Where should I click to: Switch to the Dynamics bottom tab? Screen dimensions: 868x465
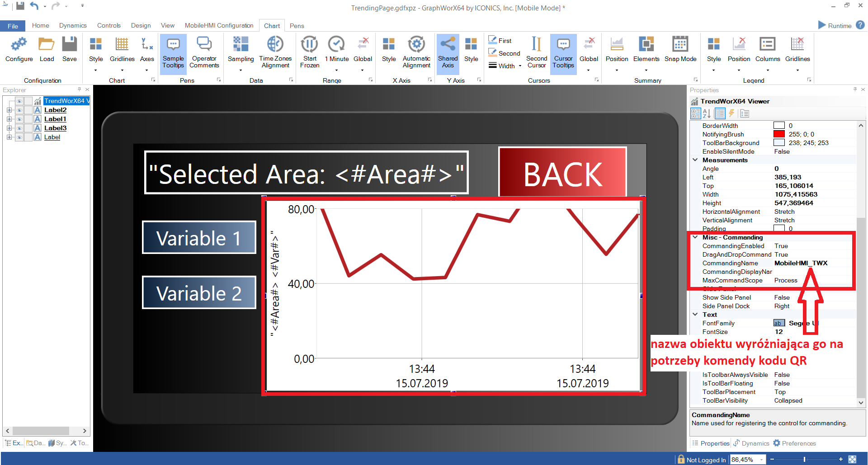[751, 443]
